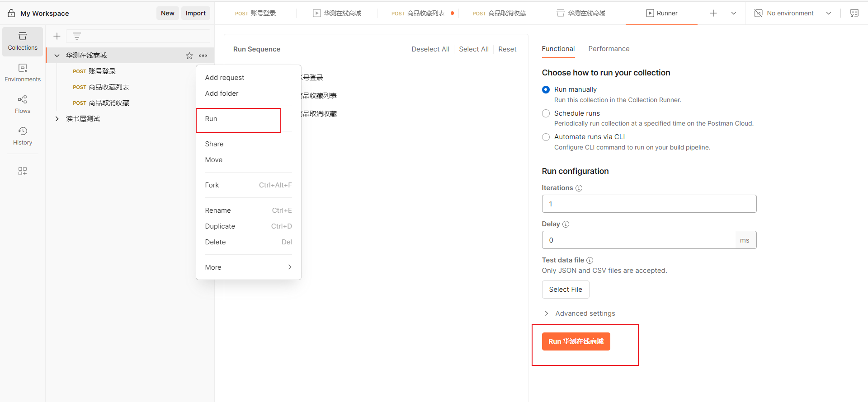
Task: Open the tab list dropdown chevron
Action: click(x=733, y=13)
